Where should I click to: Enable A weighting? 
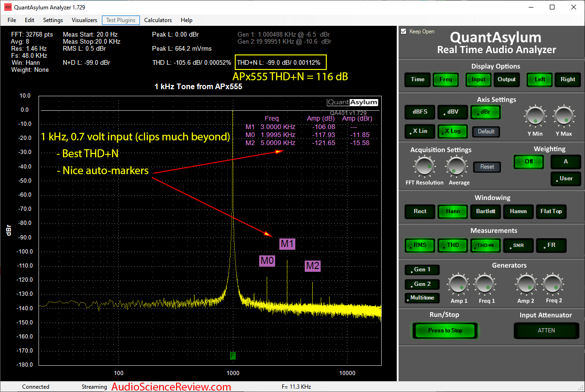(566, 161)
